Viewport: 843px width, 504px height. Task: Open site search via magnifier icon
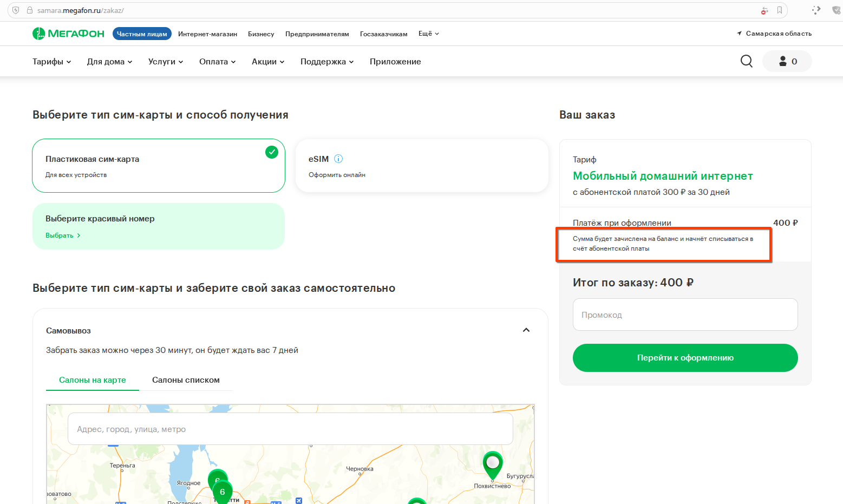747,61
